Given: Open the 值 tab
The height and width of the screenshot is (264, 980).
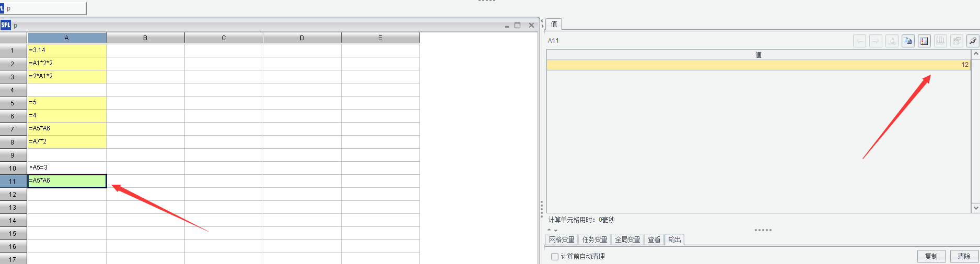Looking at the screenshot, I should click(x=554, y=24).
